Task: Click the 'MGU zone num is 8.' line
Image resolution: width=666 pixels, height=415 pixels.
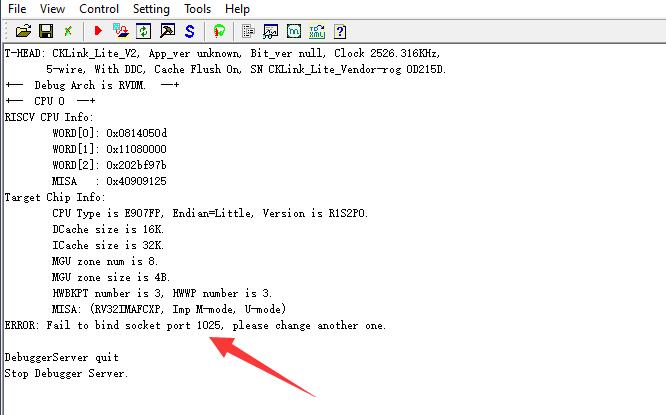Action: coord(105,261)
